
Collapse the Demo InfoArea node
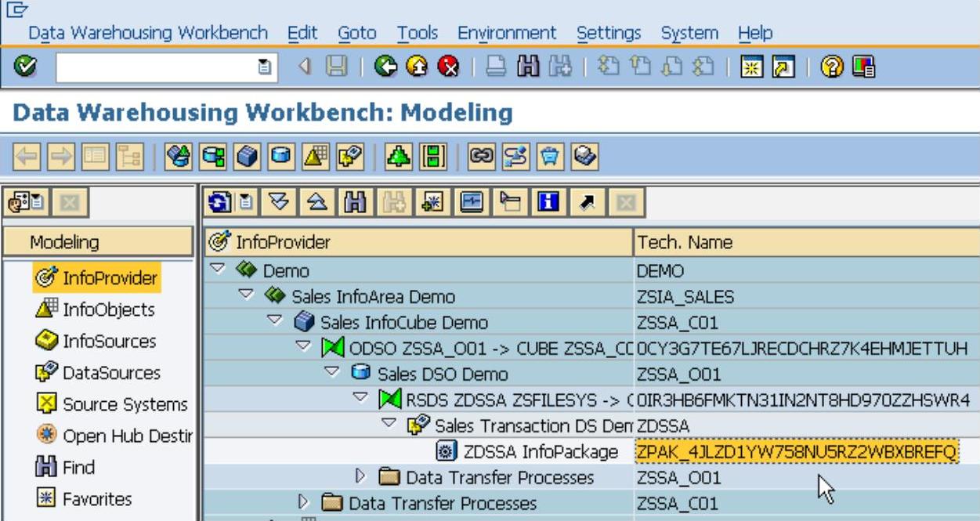coord(218,269)
